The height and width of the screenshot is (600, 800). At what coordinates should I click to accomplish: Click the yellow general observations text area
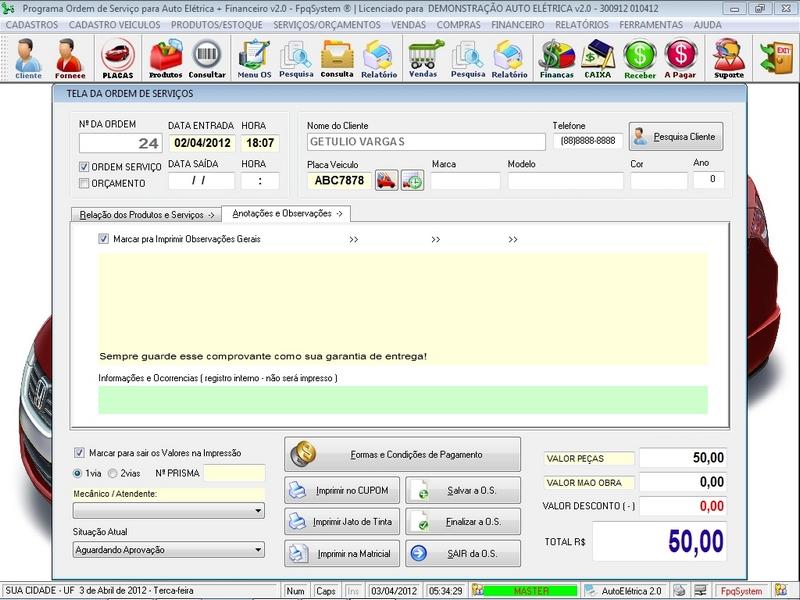[x=403, y=309]
